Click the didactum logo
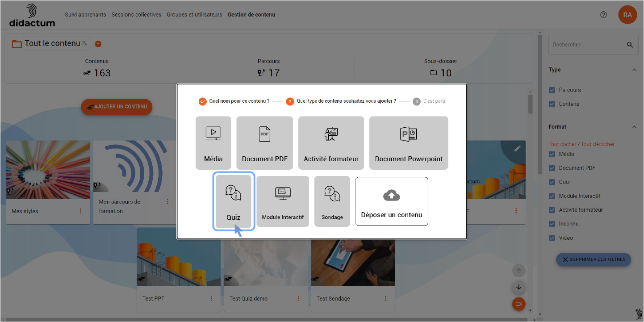 click(32, 15)
